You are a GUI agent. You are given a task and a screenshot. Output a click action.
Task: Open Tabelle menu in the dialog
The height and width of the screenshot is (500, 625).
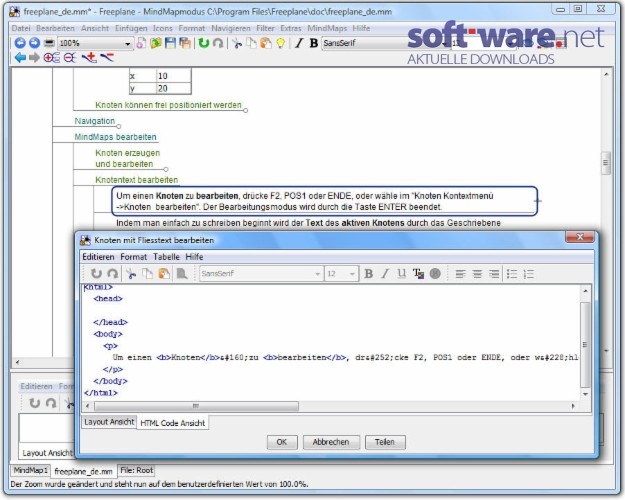click(x=166, y=257)
